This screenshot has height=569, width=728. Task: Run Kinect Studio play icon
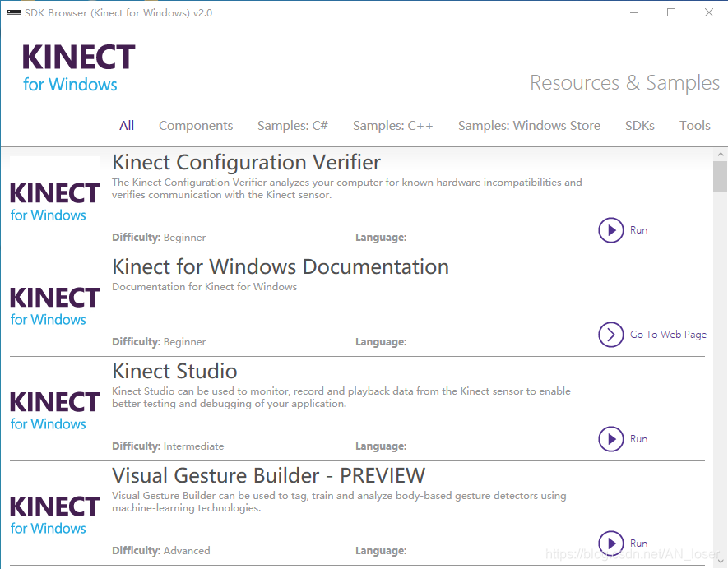pos(610,439)
